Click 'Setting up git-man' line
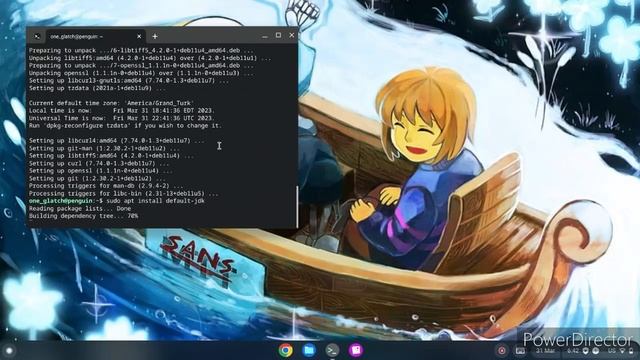The height and width of the screenshot is (360, 640). (x=104, y=148)
